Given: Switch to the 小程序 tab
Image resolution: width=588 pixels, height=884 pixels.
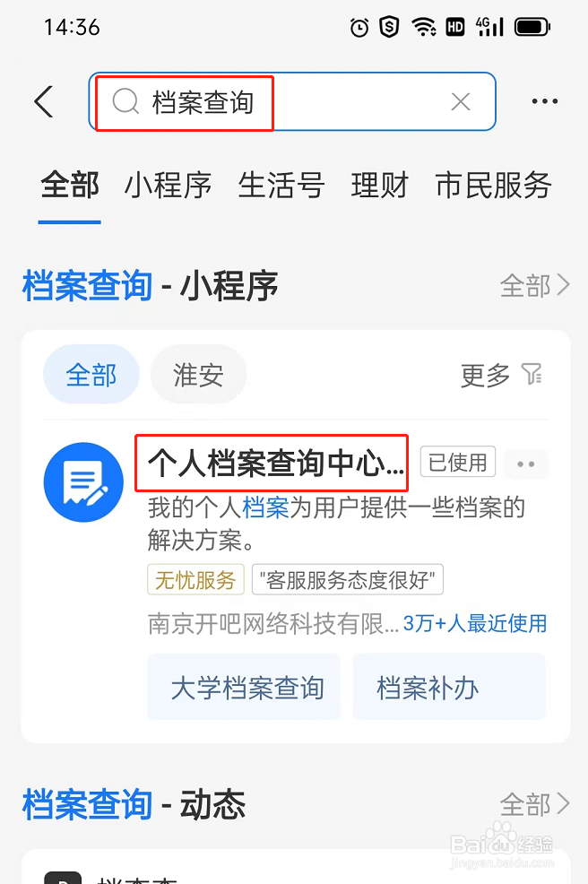Looking at the screenshot, I should (168, 185).
